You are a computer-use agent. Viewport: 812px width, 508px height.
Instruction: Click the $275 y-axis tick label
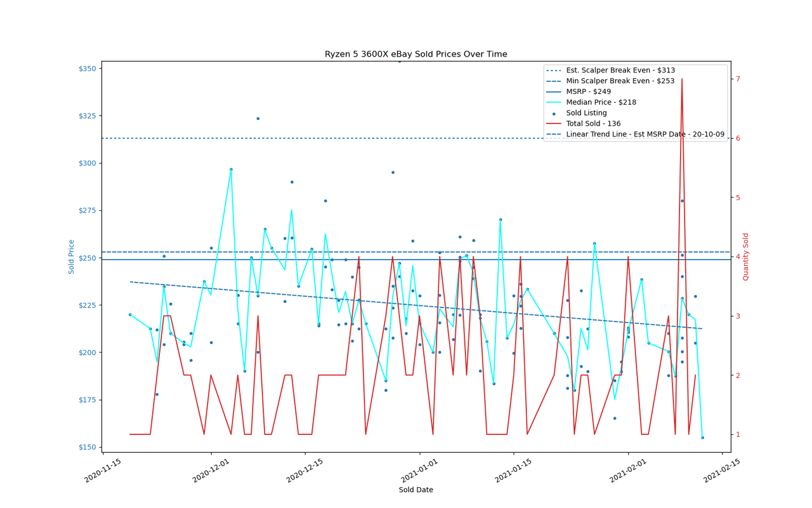click(86, 210)
